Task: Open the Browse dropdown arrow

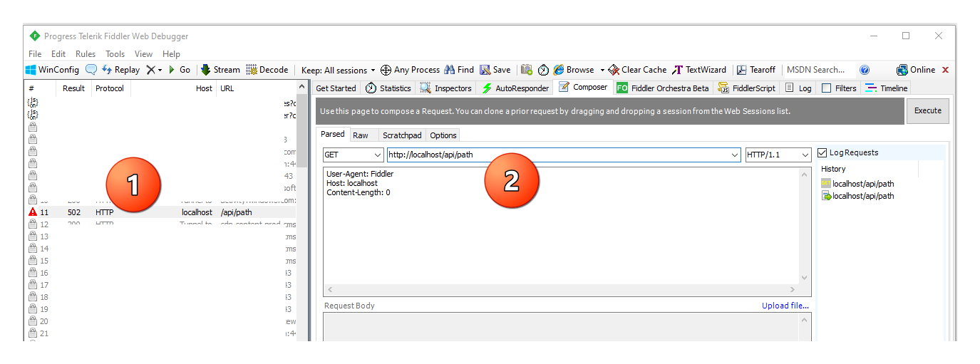Action: 602,70
